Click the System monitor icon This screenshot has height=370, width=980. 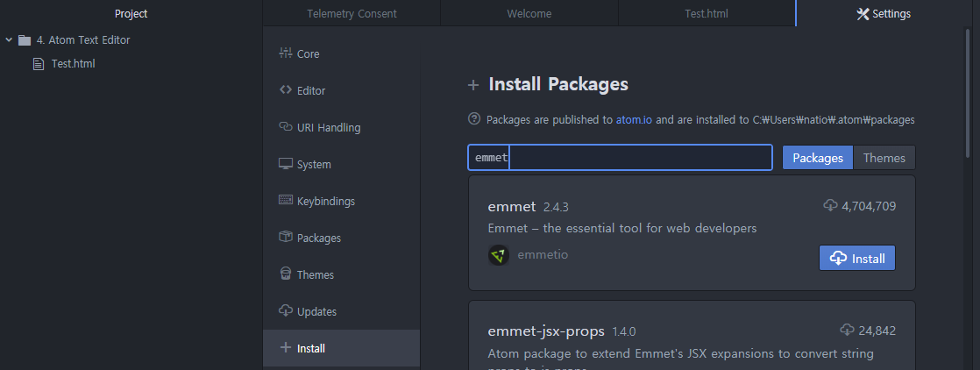pyautogui.click(x=285, y=164)
